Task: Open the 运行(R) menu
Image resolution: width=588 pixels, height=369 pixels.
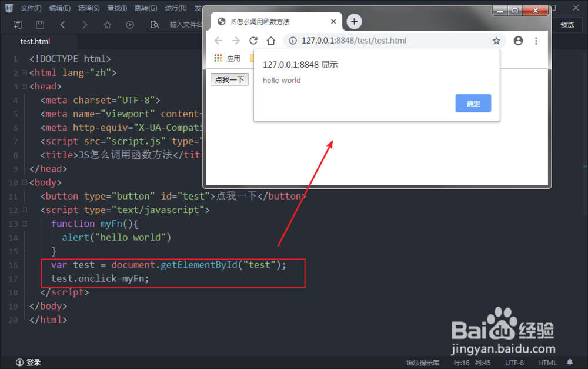Action: (x=176, y=8)
